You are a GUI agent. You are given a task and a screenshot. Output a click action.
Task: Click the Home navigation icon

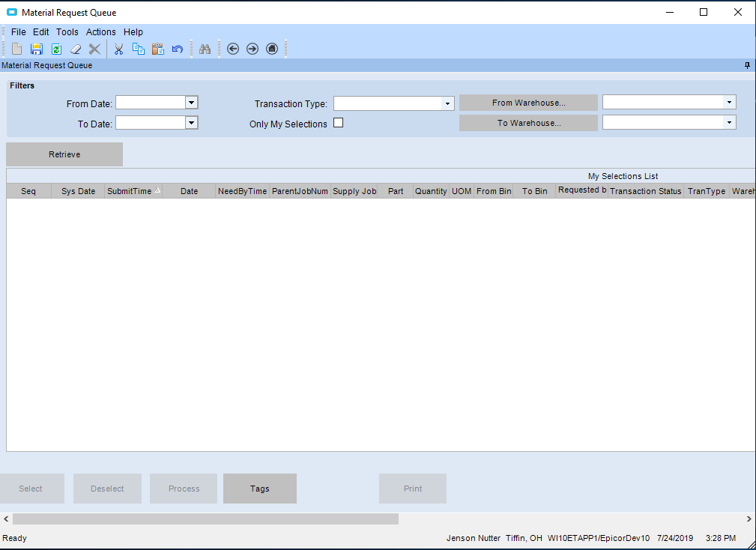coord(272,49)
